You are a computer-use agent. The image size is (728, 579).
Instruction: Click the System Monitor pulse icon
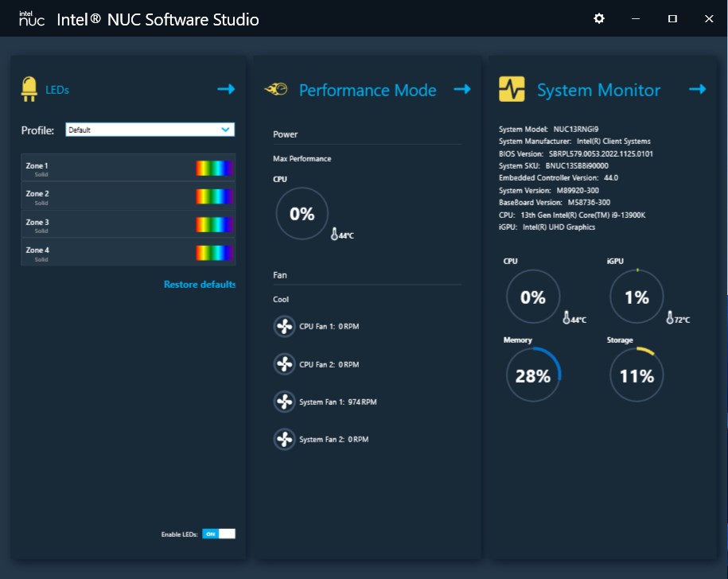click(512, 88)
